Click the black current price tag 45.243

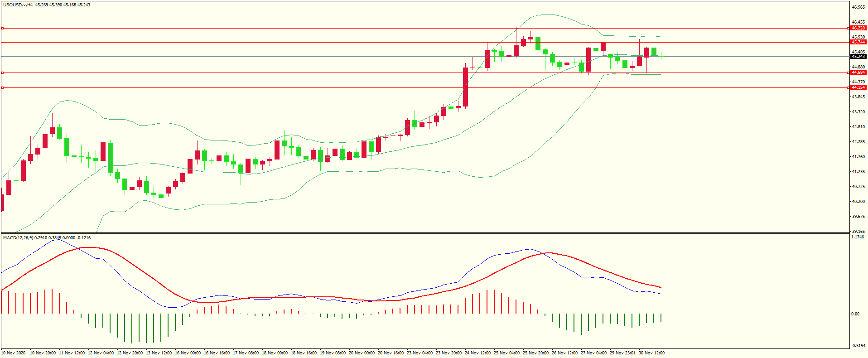point(858,57)
